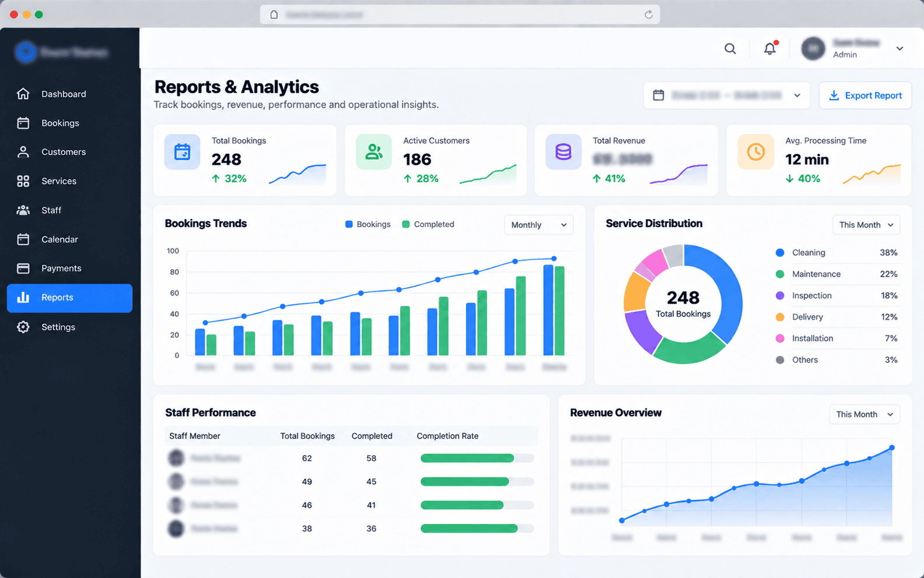Click the Admin user avatar
This screenshot has width=924, height=578.
(813, 48)
